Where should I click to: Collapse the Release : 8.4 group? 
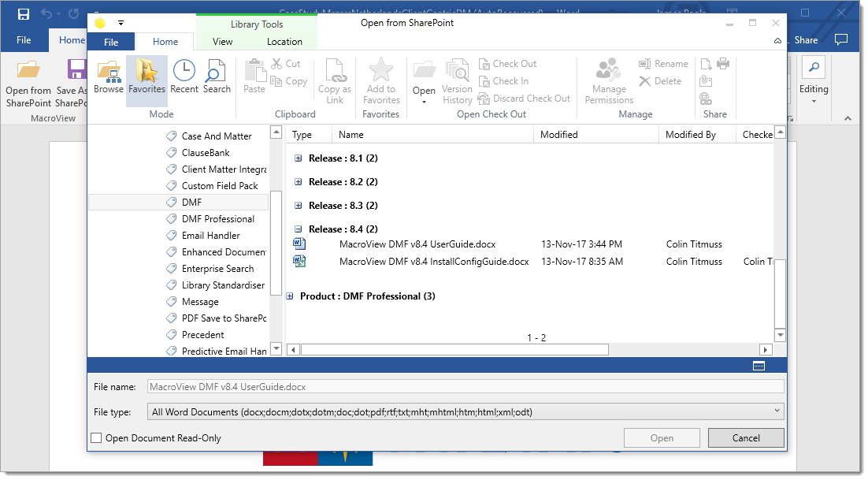[299, 229]
